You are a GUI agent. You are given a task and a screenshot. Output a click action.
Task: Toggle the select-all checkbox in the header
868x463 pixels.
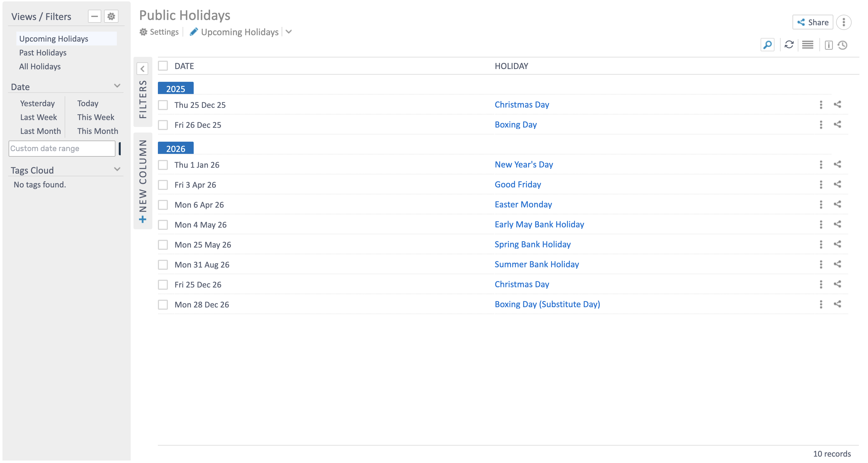point(163,66)
